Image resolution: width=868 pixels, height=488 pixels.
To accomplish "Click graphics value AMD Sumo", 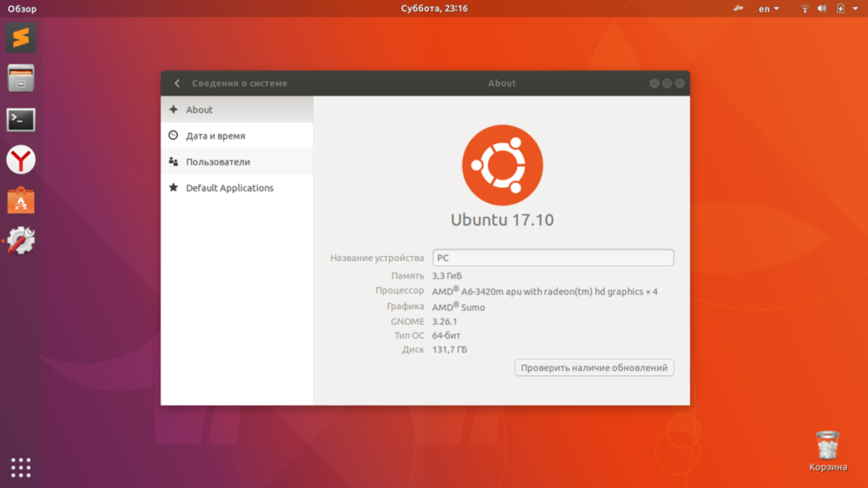I will pos(459,307).
